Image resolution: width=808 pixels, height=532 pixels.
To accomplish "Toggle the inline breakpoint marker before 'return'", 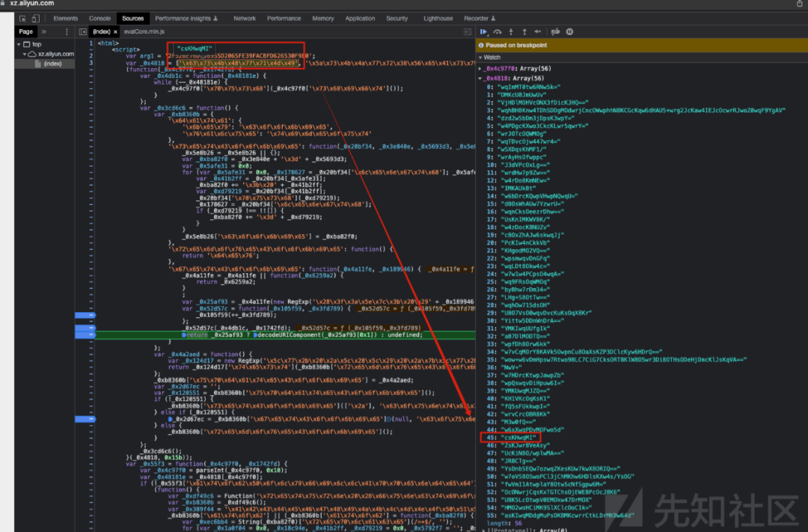I will click(x=184, y=334).
